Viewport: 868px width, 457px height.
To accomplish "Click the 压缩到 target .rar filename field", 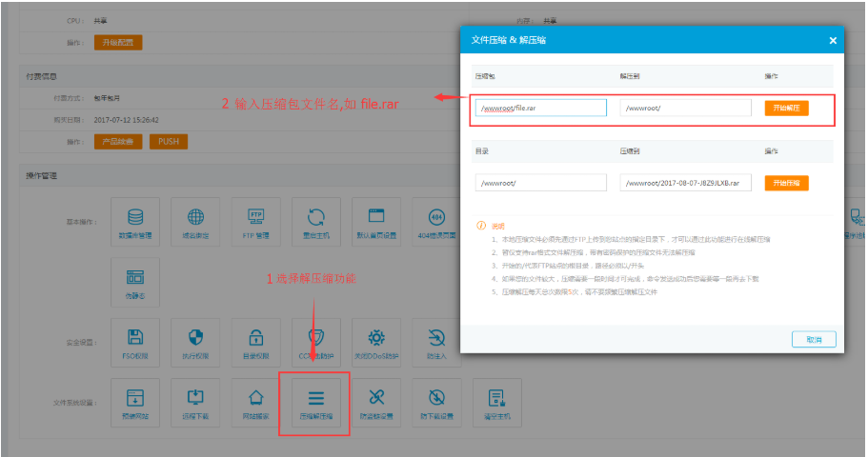I will coord(685,183).
